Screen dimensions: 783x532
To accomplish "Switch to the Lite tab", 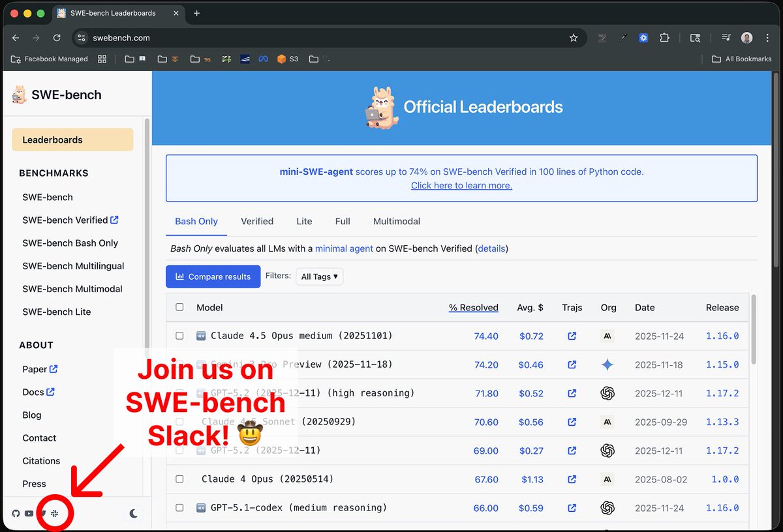I will pos(304,221).
